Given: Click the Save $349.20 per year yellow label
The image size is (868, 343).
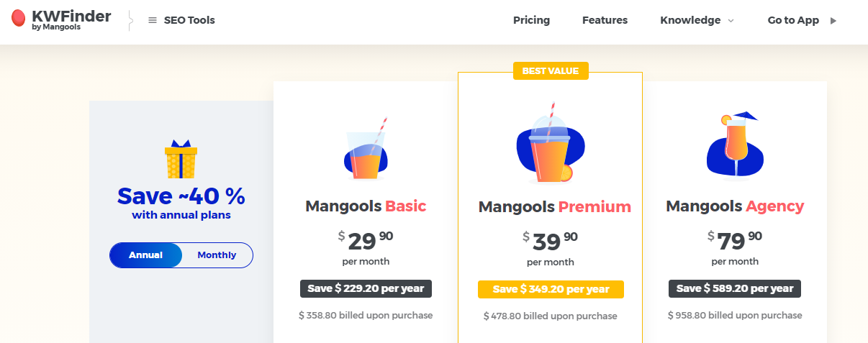Looking at the screenshot, I should pos(551,289).
